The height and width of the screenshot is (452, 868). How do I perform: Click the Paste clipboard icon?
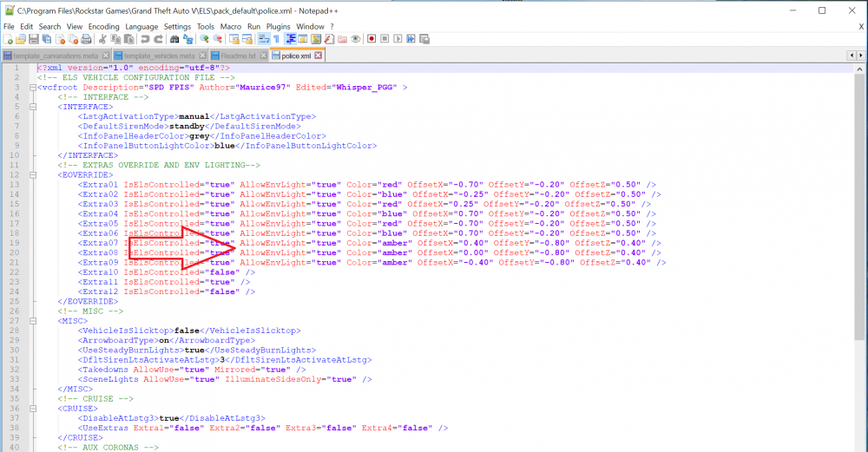click(128, 39)
